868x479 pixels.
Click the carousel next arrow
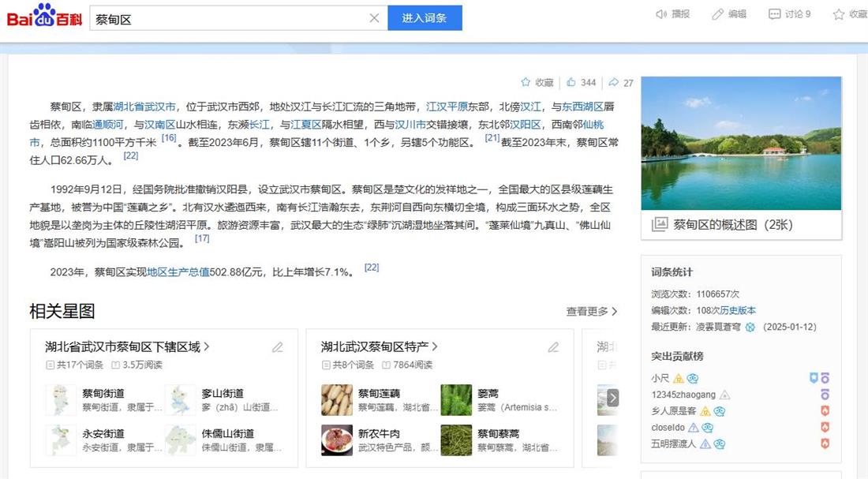612,399
